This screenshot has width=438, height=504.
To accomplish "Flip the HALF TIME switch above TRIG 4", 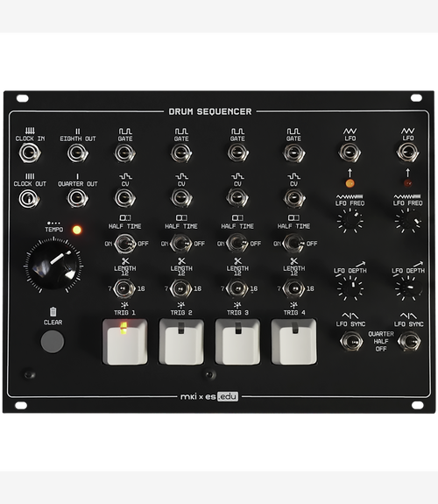I will (x=293, y=244).
